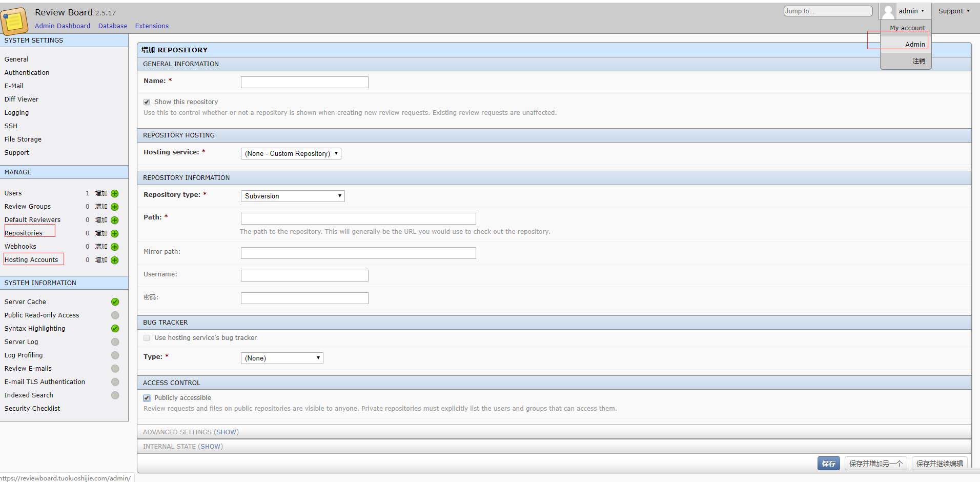Image resolution: width=980 pixels, height=482 pixels.
Task: Click the blue 保存 save button
Action: coord(829,464)
